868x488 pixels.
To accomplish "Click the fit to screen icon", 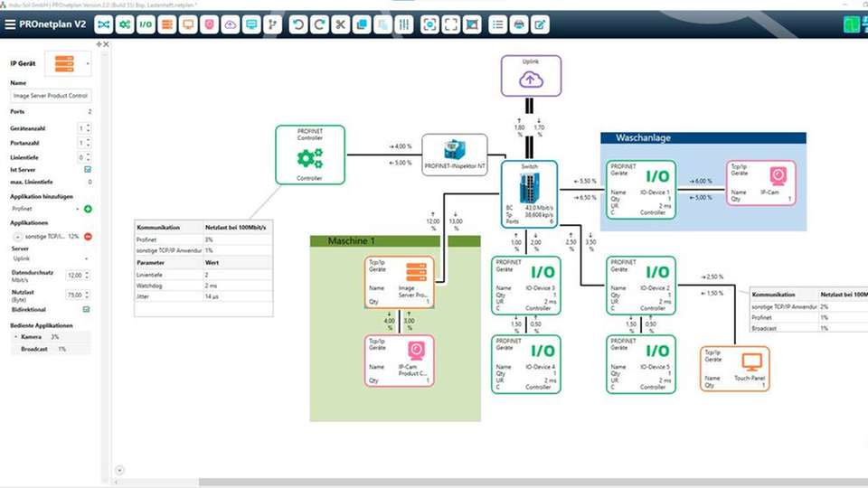I will pyautogui.click(x=450, y=24).
